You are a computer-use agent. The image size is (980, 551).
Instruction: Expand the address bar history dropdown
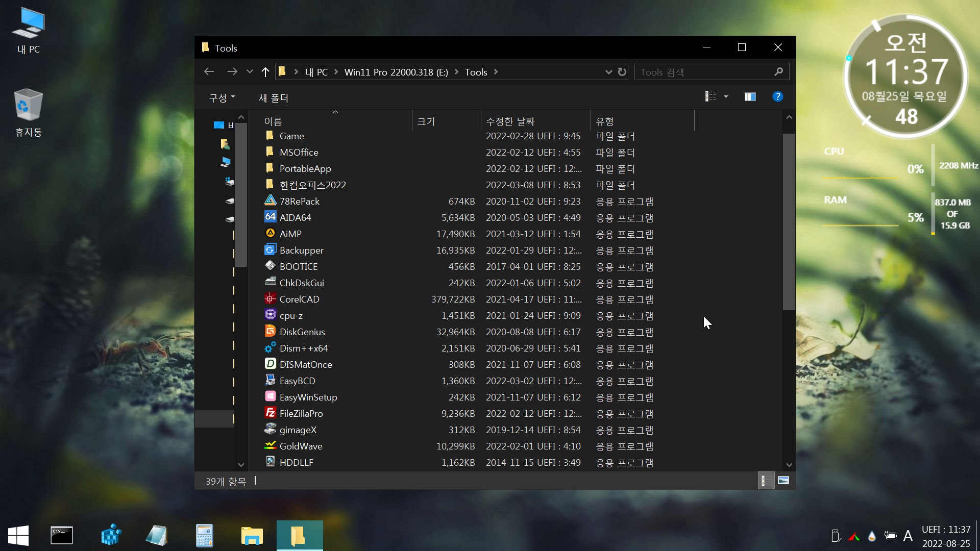tap(608, 72)
